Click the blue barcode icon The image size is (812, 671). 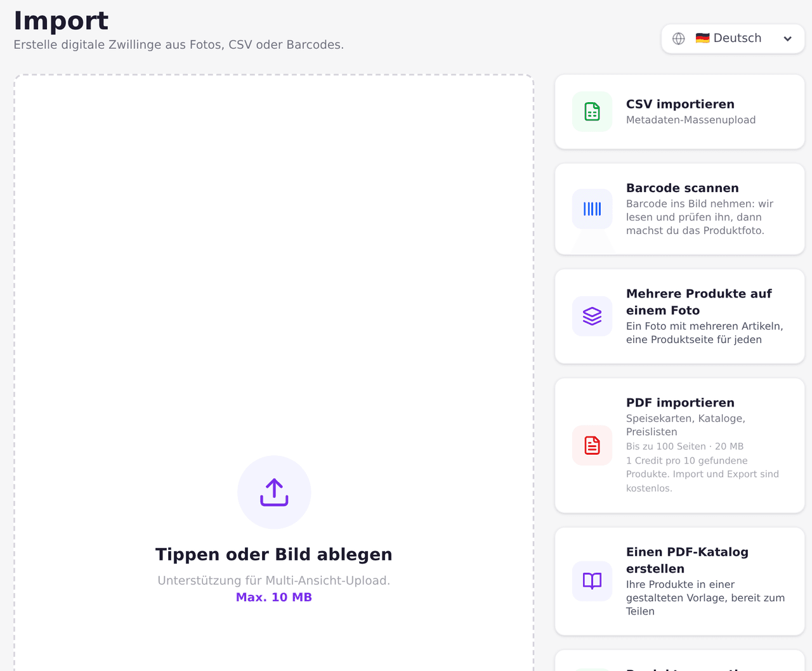pos(592,209)
